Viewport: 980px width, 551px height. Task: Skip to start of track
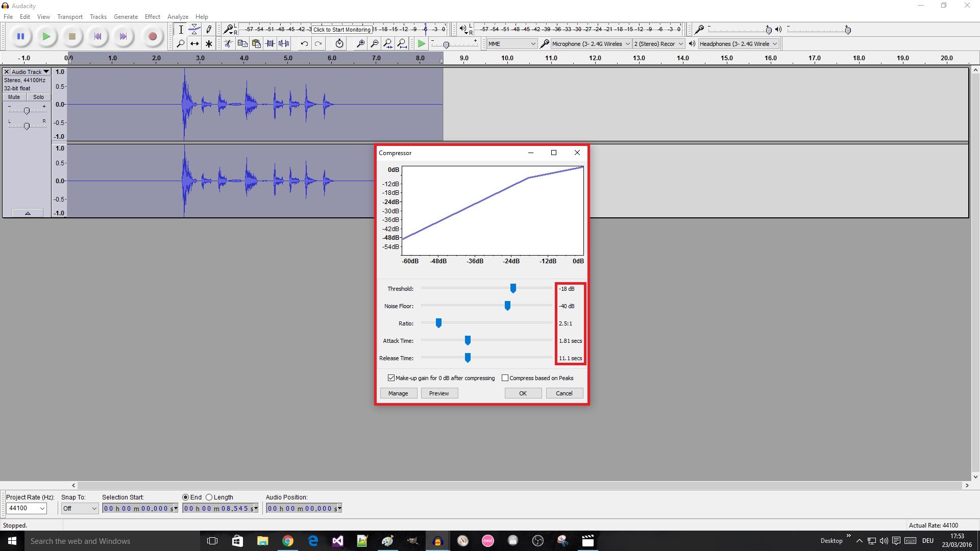[x=97, y=36]
